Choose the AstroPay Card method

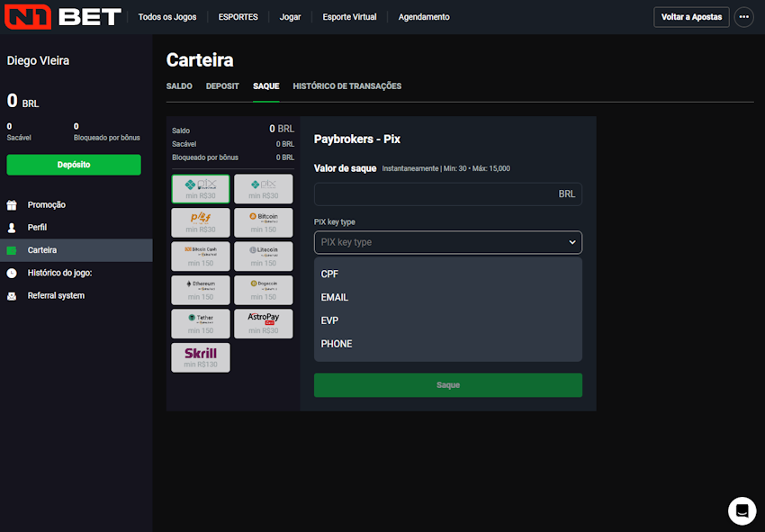(x=263, y=323)
